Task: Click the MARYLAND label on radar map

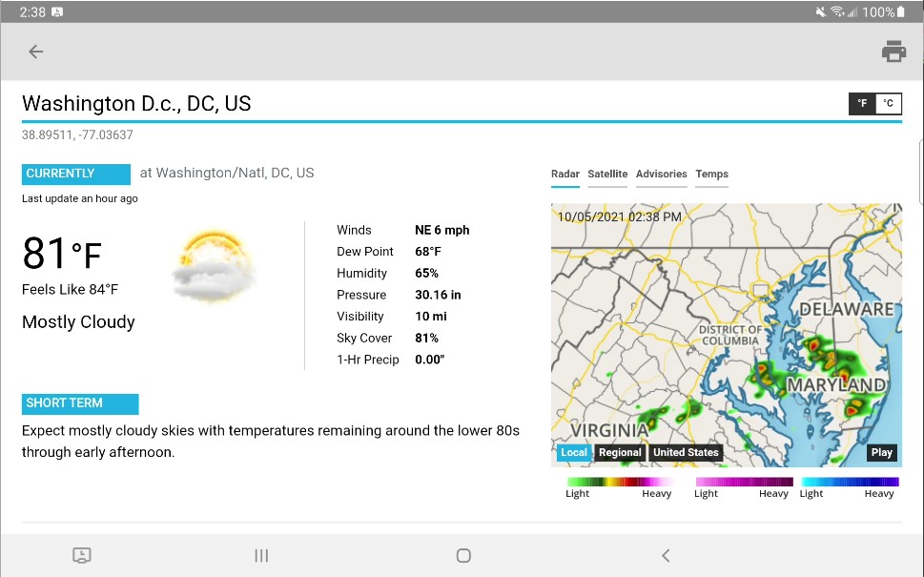Action: [x=837, y=385]
